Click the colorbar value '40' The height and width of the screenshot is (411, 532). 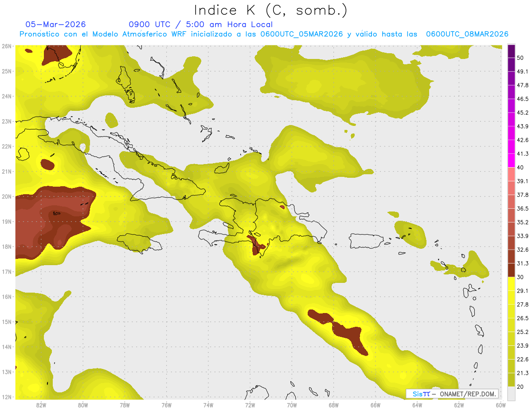point(521,168)
